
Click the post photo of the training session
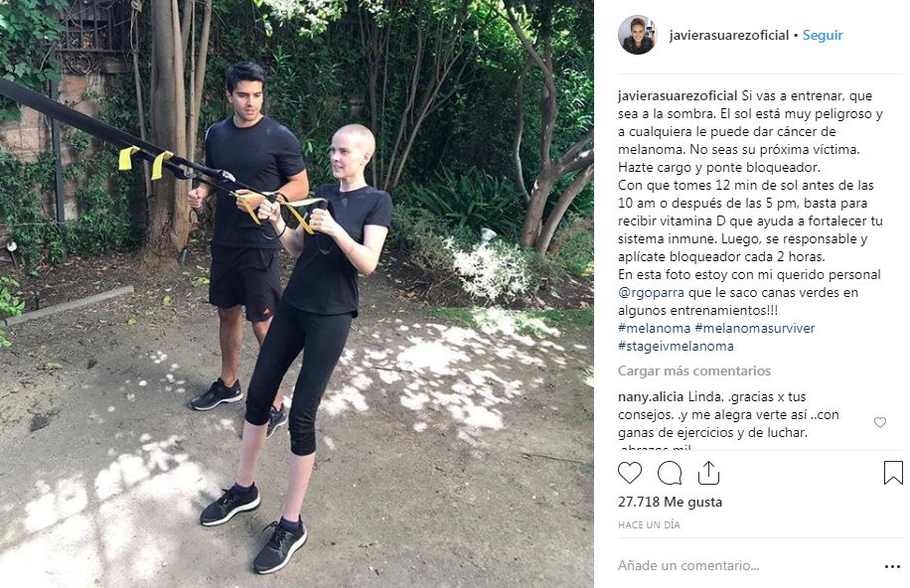[x=297, y=294]
